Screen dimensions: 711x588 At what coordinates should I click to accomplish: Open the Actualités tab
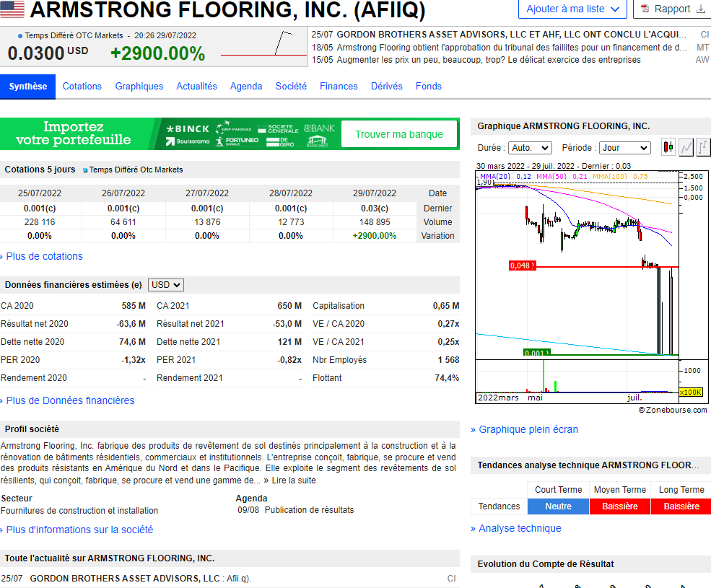click(x=197, y=86)
